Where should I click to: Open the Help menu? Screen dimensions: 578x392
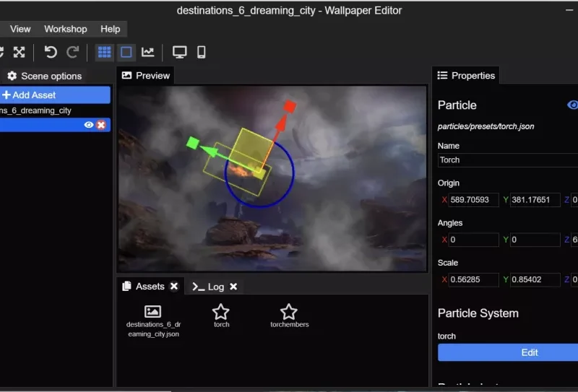tap(111, 29)
